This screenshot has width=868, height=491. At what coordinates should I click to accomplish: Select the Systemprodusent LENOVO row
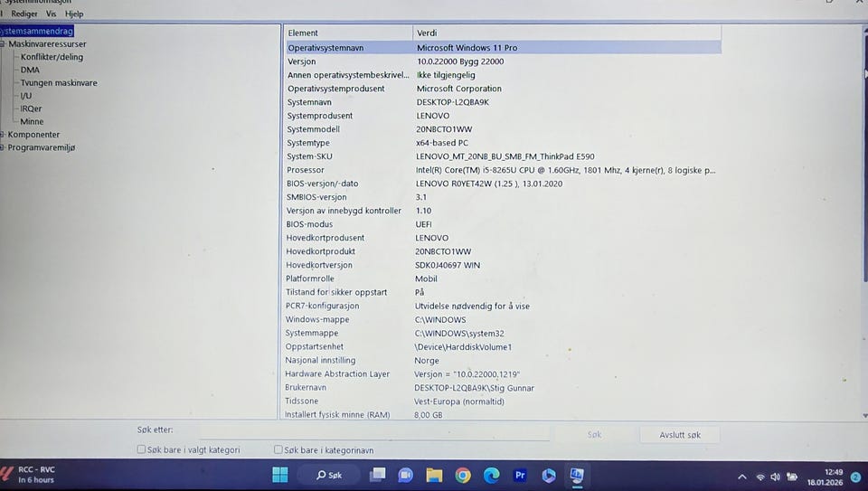(503, 116)
